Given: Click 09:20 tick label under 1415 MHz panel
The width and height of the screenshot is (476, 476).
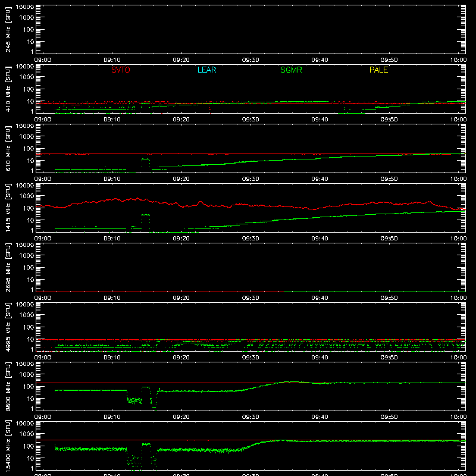Looking at the screenshot, I should pos(181,239).
